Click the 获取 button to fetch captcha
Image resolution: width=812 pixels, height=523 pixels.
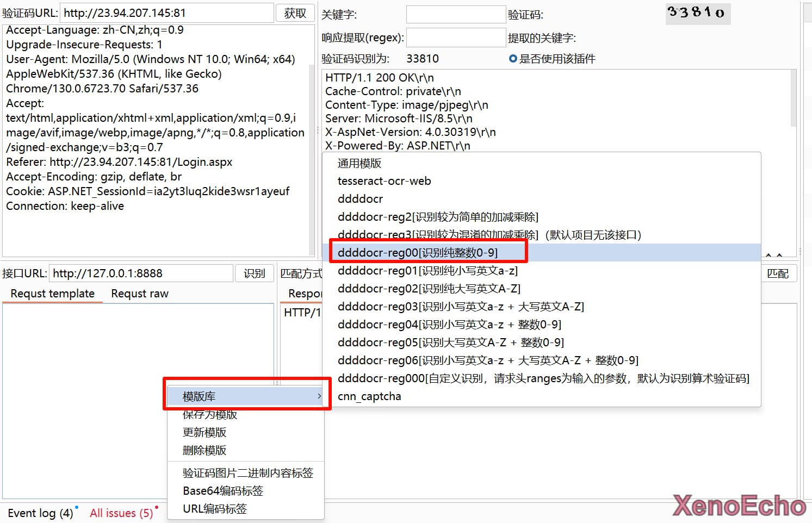[295, 13]
